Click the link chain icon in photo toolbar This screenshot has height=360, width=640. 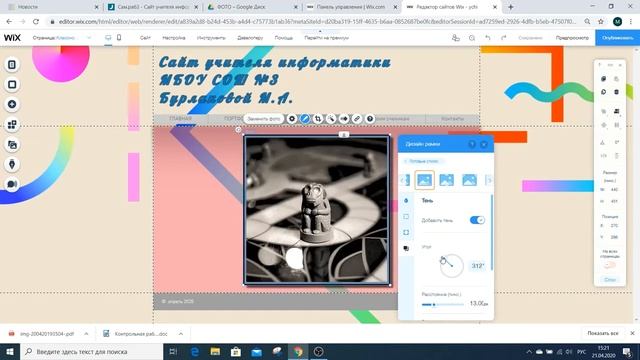tap(357, 119)
